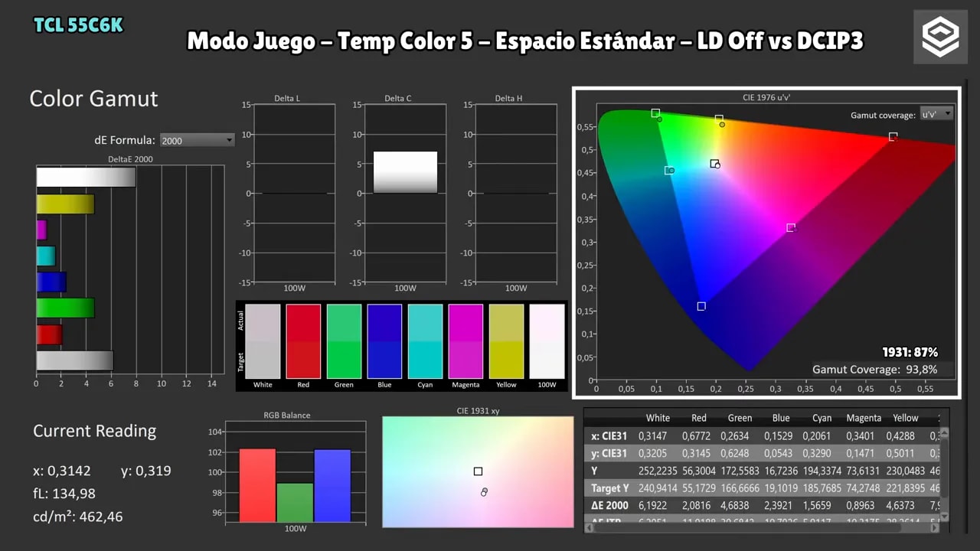
Task: Select the Cyan actual/target color swatch
Action: tap(425, 341)
